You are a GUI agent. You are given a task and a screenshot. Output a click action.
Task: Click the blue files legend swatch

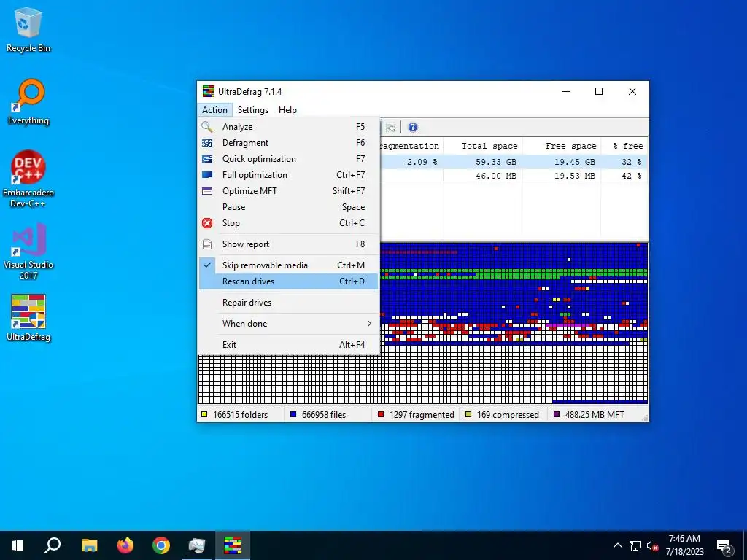click(x=293, y=415)
